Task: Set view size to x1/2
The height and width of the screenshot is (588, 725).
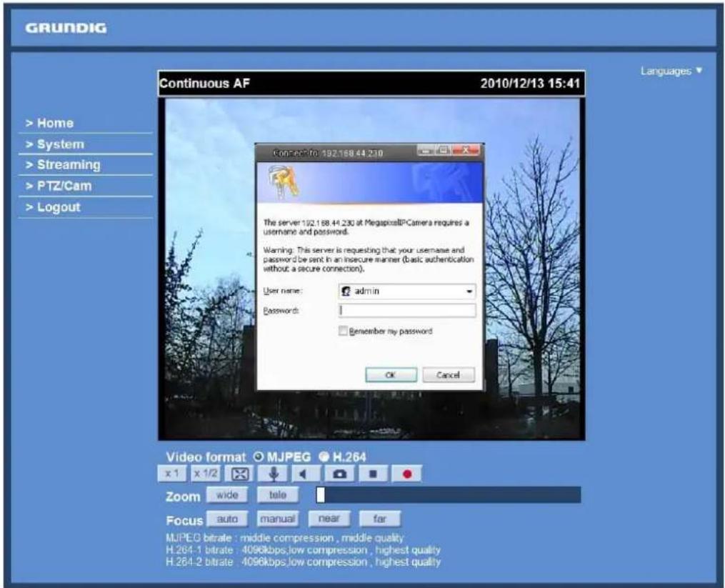Action: point(205,473)
